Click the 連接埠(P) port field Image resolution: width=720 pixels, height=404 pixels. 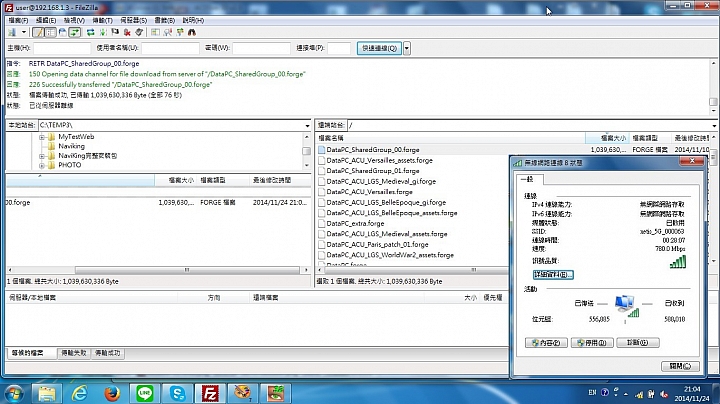pyautogui.click(x=339, y=48)
